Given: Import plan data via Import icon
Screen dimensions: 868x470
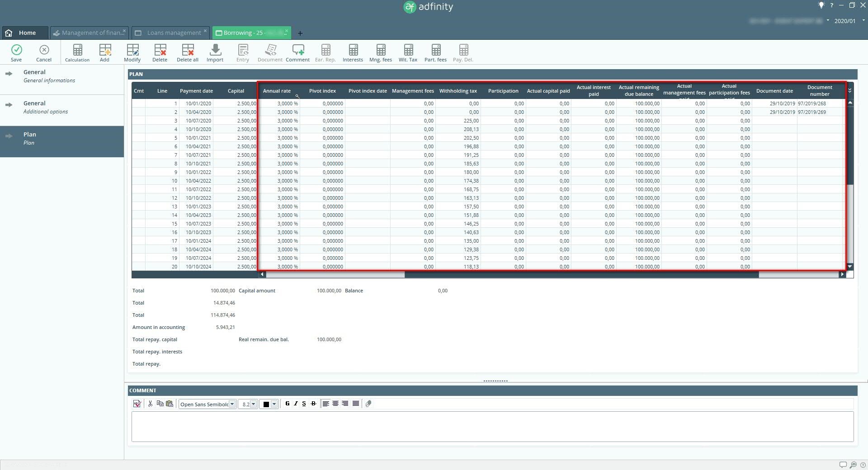Looking at the screenshot, I should tap(215, 52).
